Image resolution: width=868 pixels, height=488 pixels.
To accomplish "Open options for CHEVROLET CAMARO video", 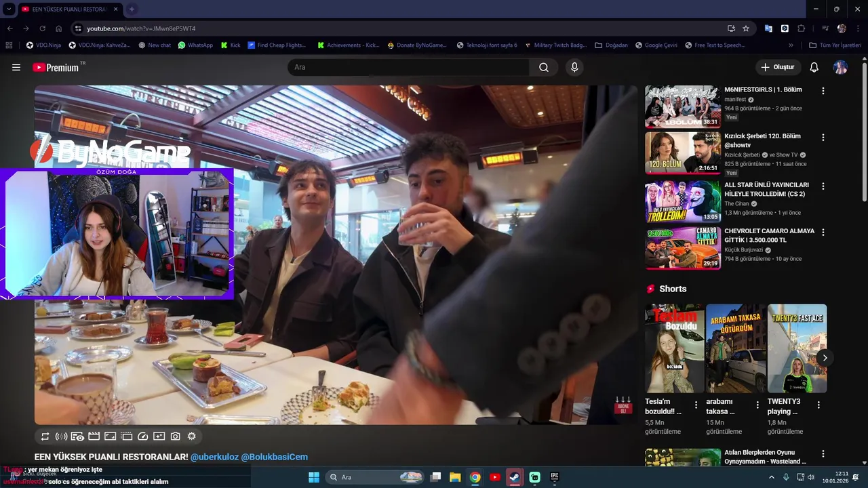I will click(x=823, y=232).
